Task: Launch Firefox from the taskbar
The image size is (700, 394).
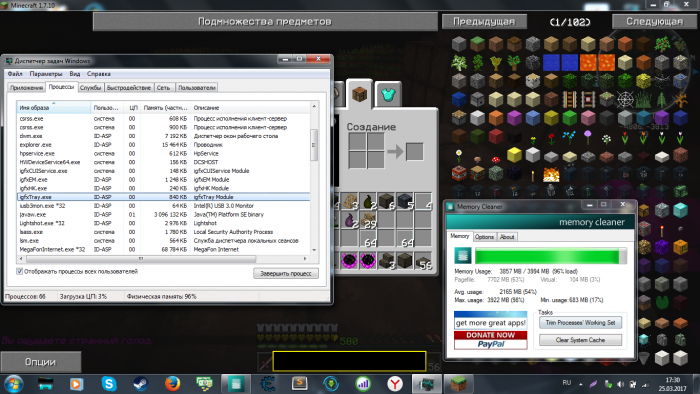Action: point(172,383)
